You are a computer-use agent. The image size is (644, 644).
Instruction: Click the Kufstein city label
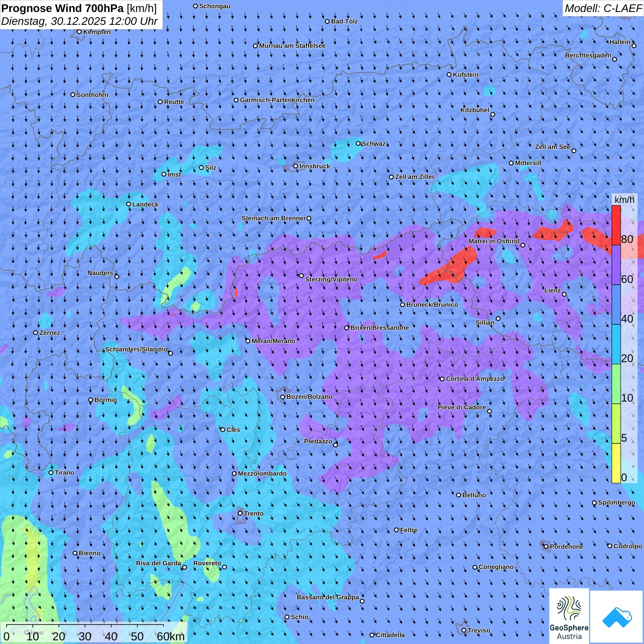[466, 75]
